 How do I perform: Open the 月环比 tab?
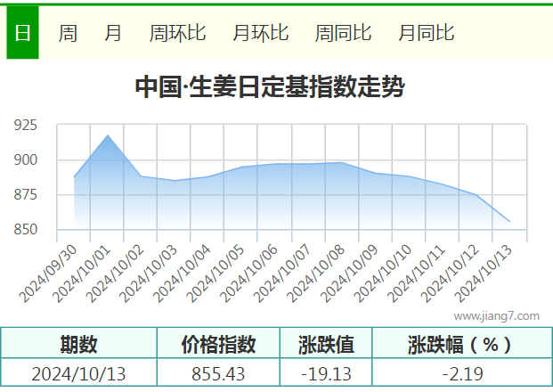pos(261,33)
